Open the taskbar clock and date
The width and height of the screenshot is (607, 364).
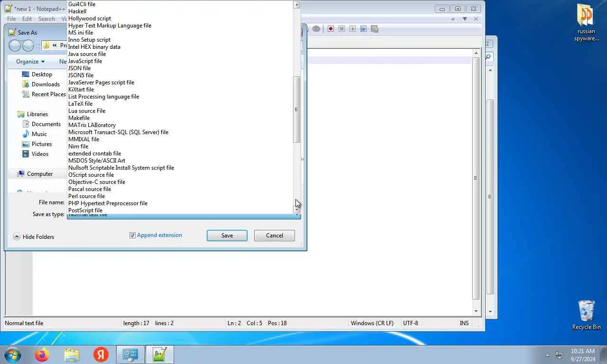pos(583,355)
